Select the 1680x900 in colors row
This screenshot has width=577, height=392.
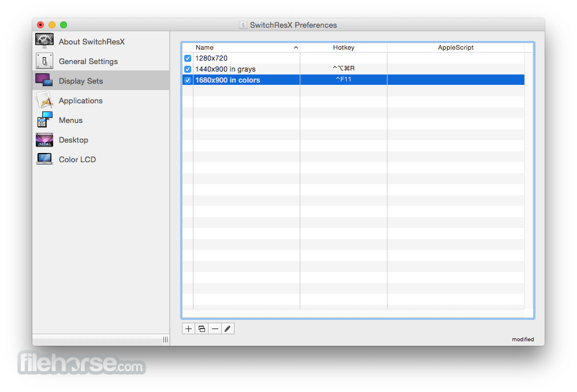[x=353, y=80]
